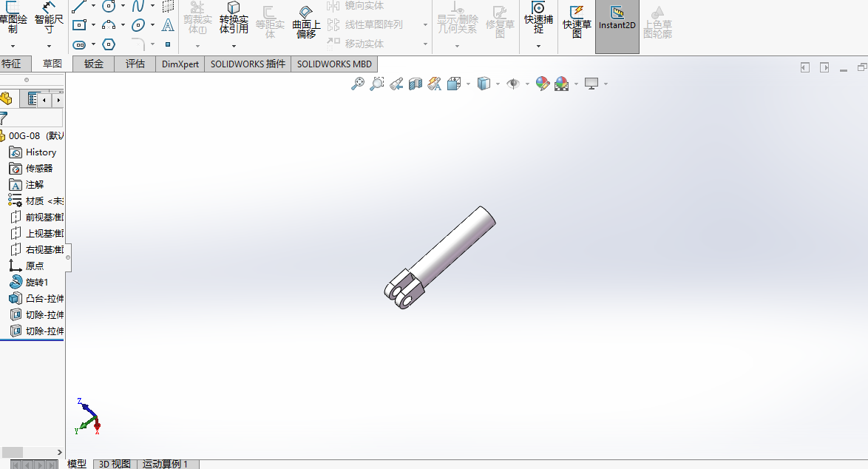Switch to the 钣金 tab
The width and height of the screenshot is (868, 469).
click(94, 64)
